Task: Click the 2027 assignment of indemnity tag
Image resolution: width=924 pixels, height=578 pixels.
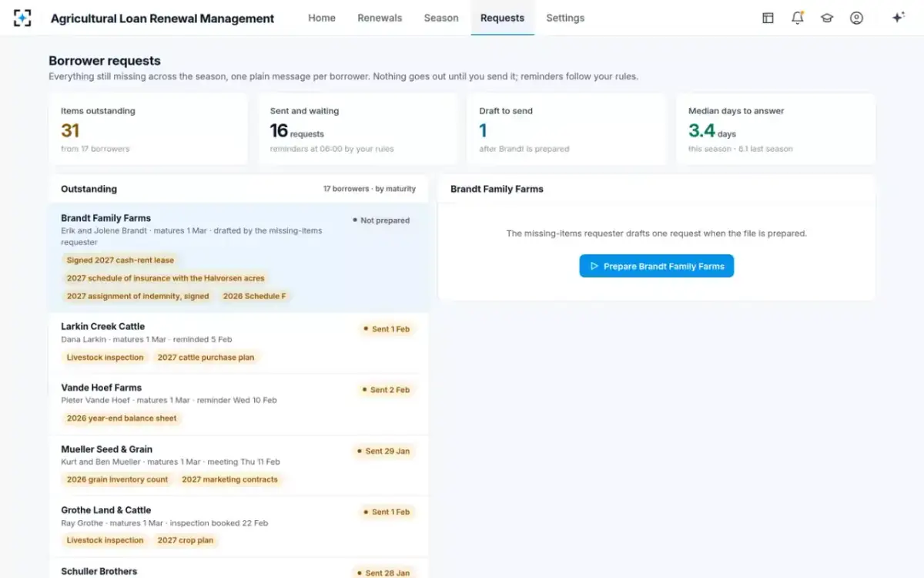Action: [x=138, y=296]
